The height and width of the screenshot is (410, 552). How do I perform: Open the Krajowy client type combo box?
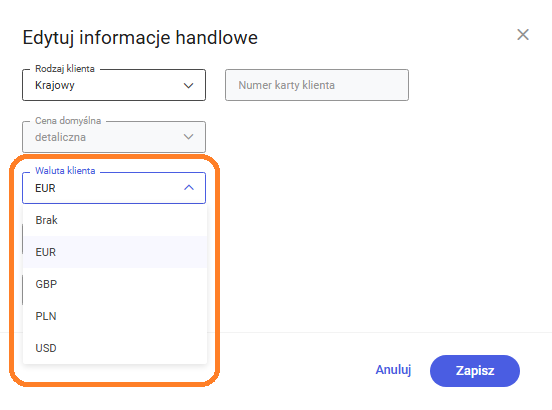(114, 85)
